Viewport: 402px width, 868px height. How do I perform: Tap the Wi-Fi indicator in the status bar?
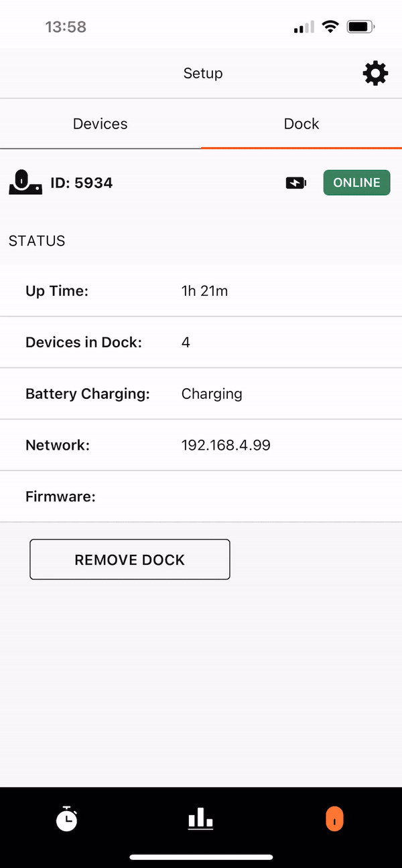click(330, 27)
